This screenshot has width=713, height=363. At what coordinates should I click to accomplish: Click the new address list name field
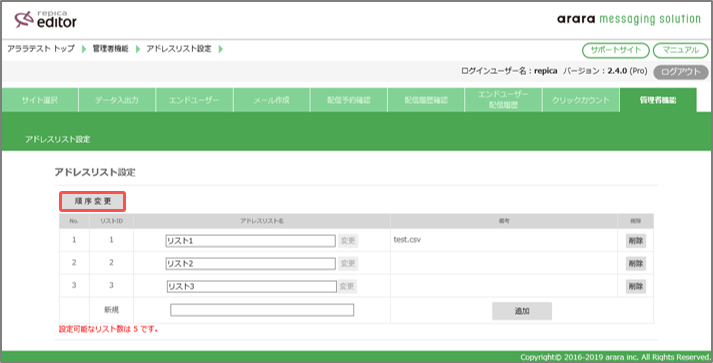click(x=262, y=310)
